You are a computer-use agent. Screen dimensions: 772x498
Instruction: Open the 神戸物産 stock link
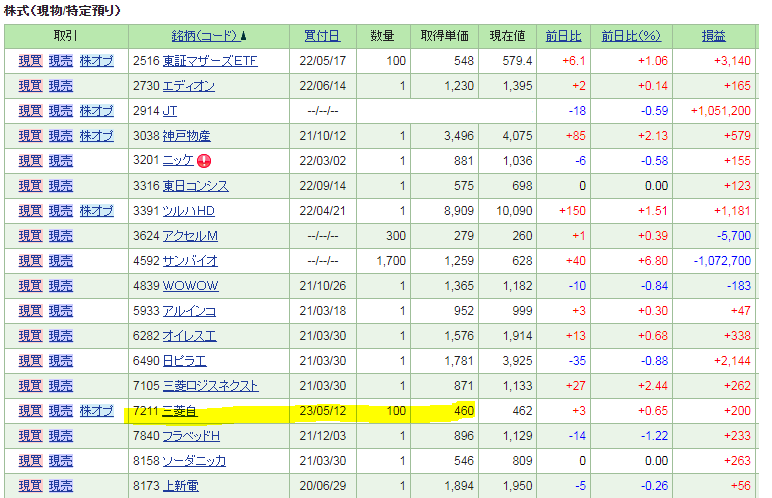[x=186, y=136]
